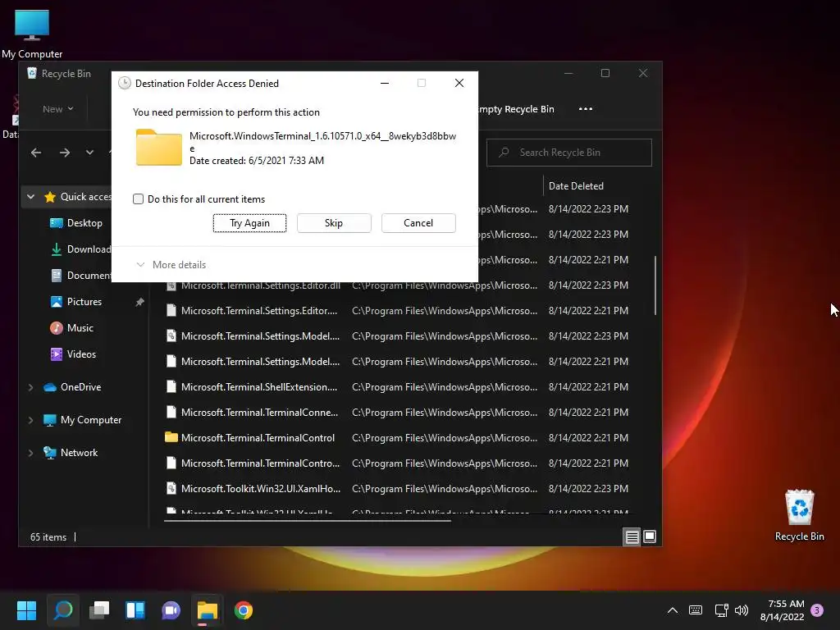Select My Computer in the navigation pane
This screenshot has width=840, height=630.
coord(82,420)
